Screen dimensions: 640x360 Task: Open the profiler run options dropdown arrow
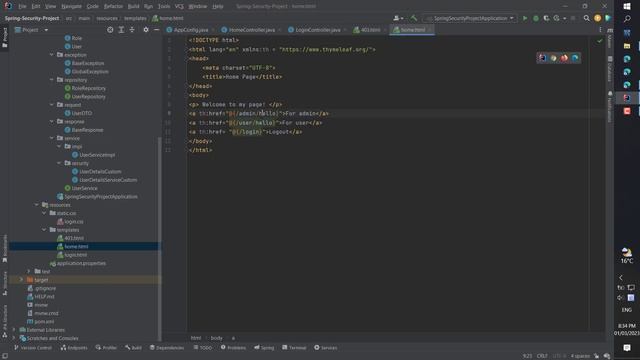click(x=564, y=18)
